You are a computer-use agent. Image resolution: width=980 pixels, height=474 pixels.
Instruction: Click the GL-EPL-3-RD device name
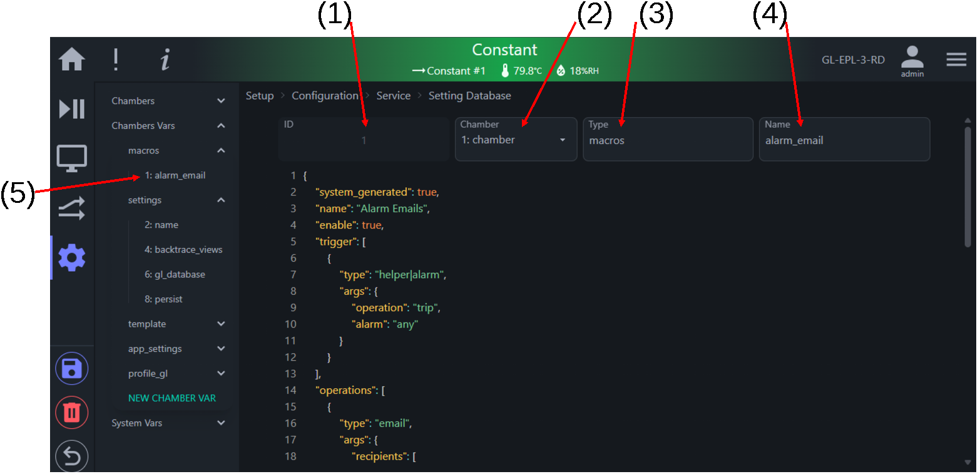tap(853, 60)
